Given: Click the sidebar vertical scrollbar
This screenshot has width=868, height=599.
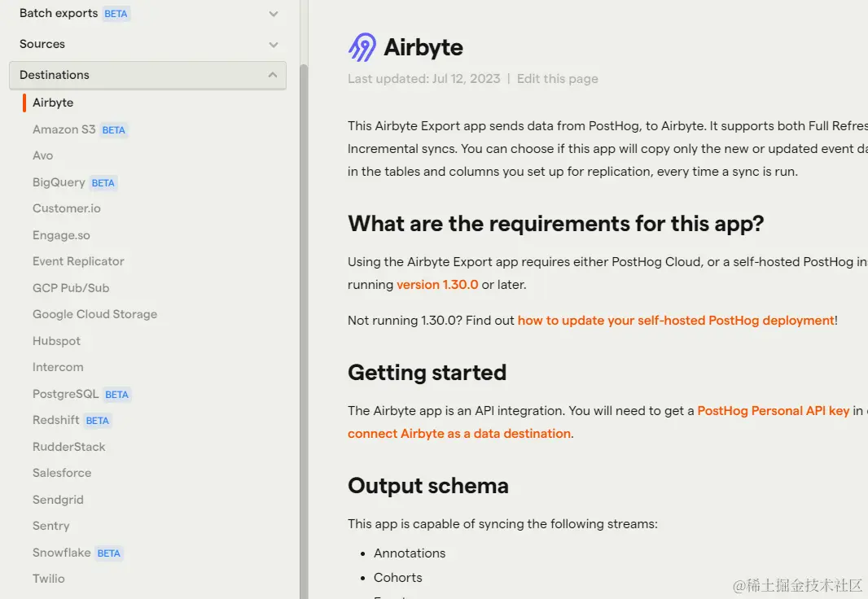Looking at the screenshot, I should click(x=305, y=326).
